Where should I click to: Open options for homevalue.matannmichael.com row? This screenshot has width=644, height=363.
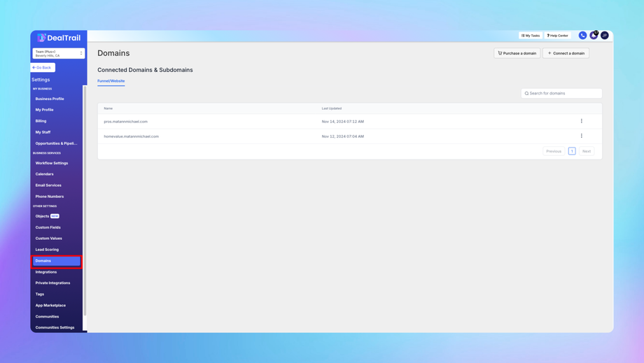coord(581,136)
